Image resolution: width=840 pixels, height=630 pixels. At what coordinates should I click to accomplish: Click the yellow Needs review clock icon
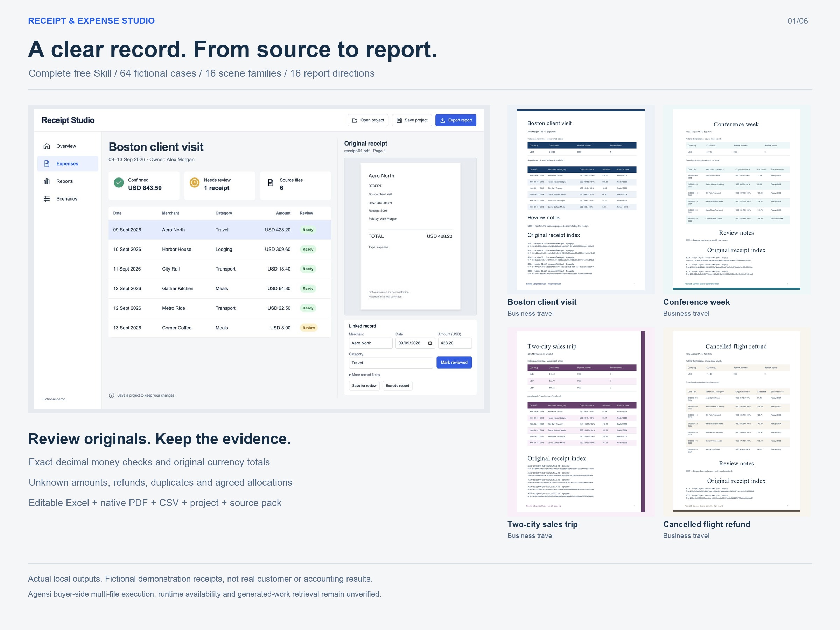click(x=195, y=183)
